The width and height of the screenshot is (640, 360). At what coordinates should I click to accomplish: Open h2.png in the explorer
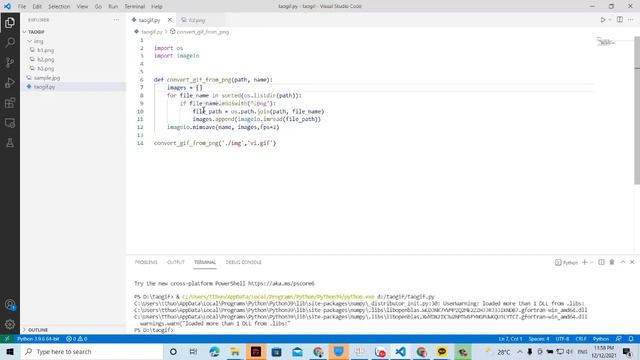click(45, 60)
